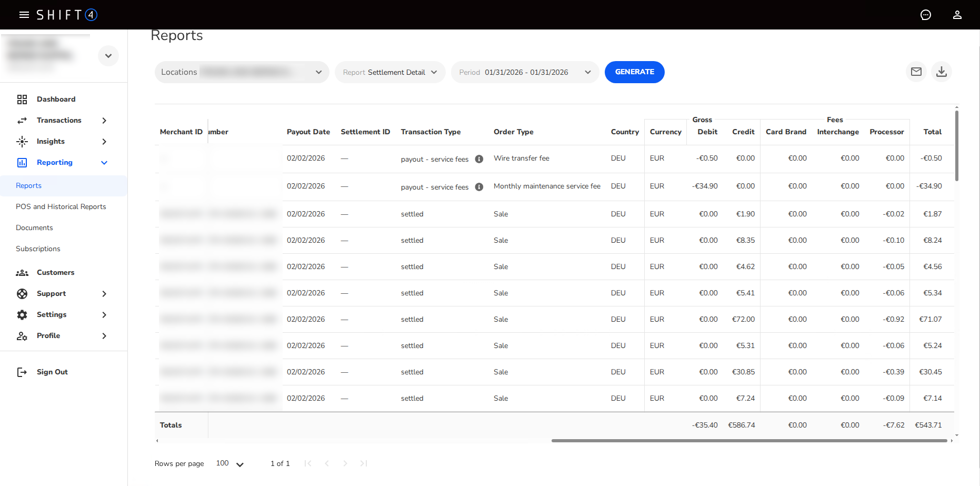Show info for Wire transfer fee payout row
This screenshot has height=486, width=980.
tap(479, 159)
